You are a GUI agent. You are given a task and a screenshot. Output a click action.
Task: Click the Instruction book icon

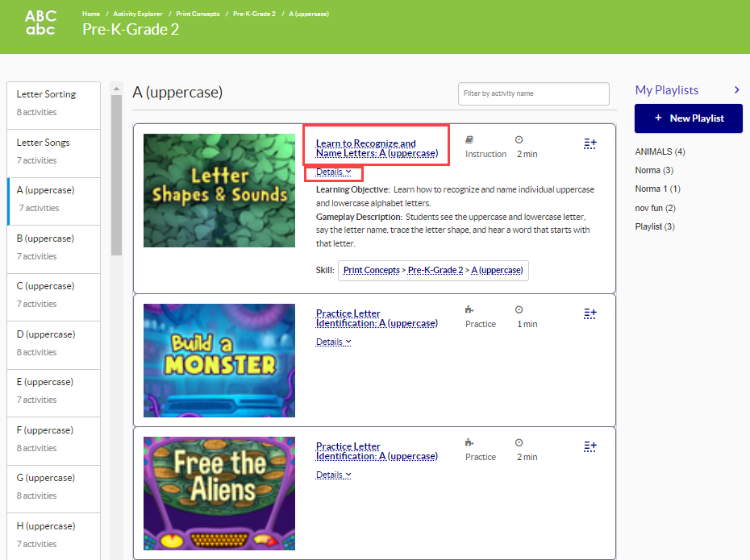470,139
